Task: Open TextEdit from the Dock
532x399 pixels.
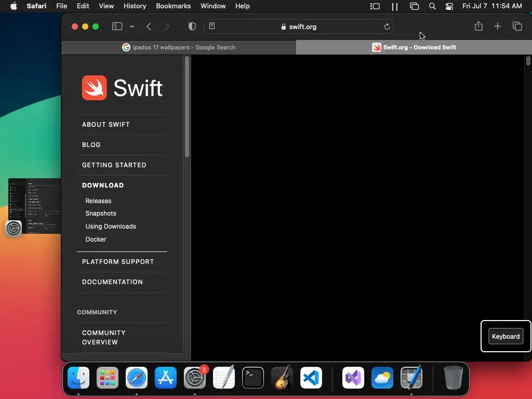Action: point(223,377)
